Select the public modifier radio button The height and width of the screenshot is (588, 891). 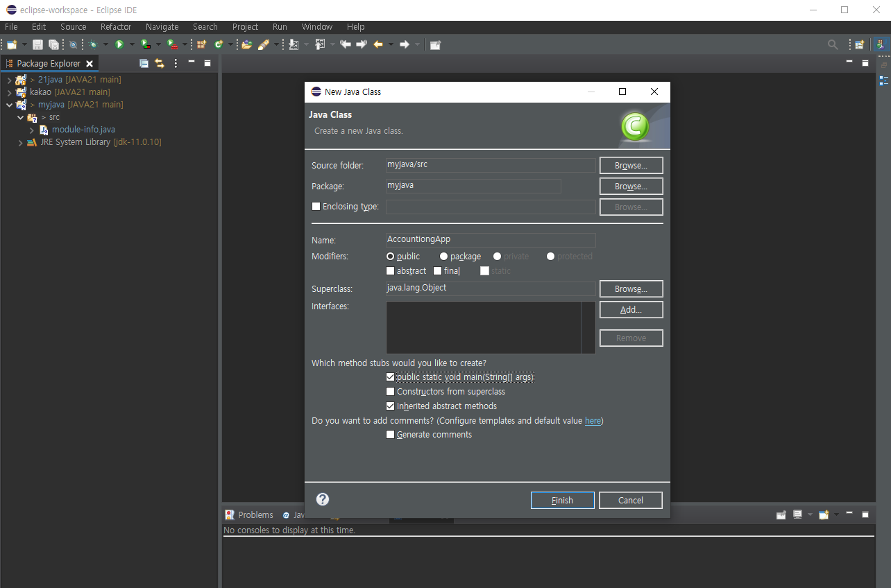[x=391, y=257]
